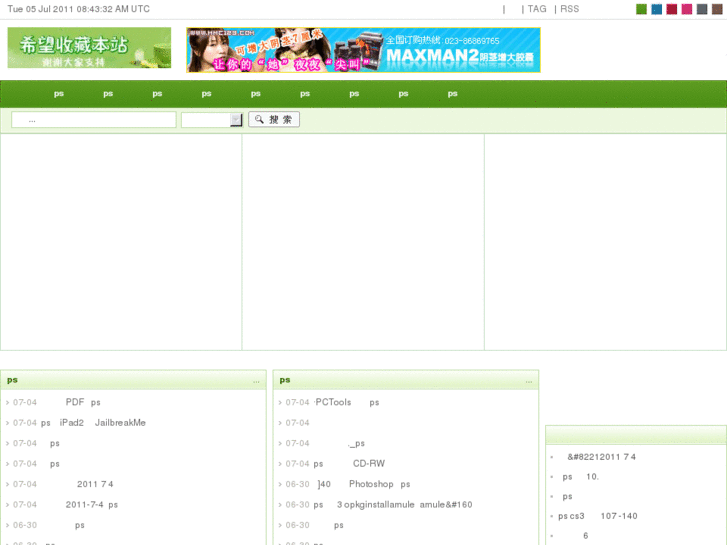Select the dark red theme color swatch
727x545 pixels.
pyautogui.click(x=672, y=9)
